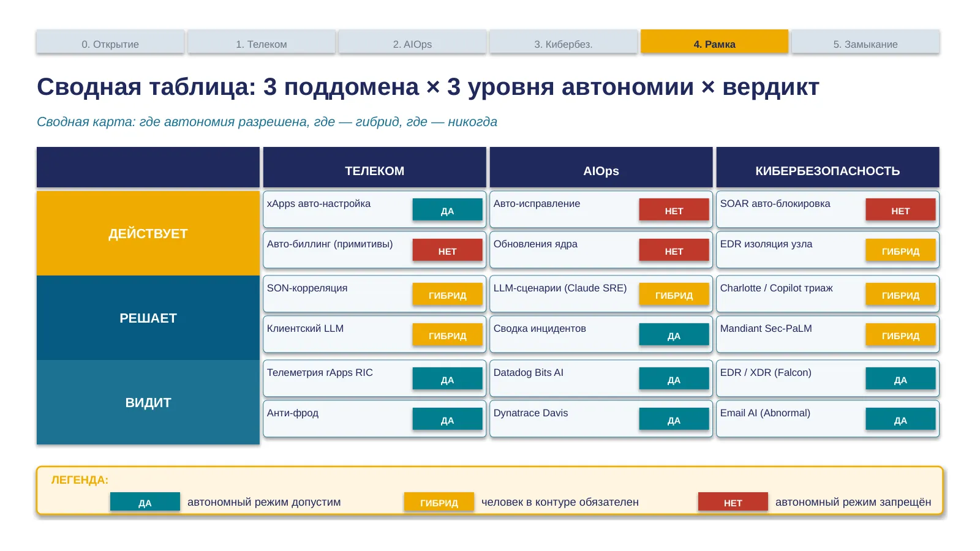Click the НЕТ badge beside Обновления ядра
This screenshot has width=980, height=551.
click(x=674, y=250)
